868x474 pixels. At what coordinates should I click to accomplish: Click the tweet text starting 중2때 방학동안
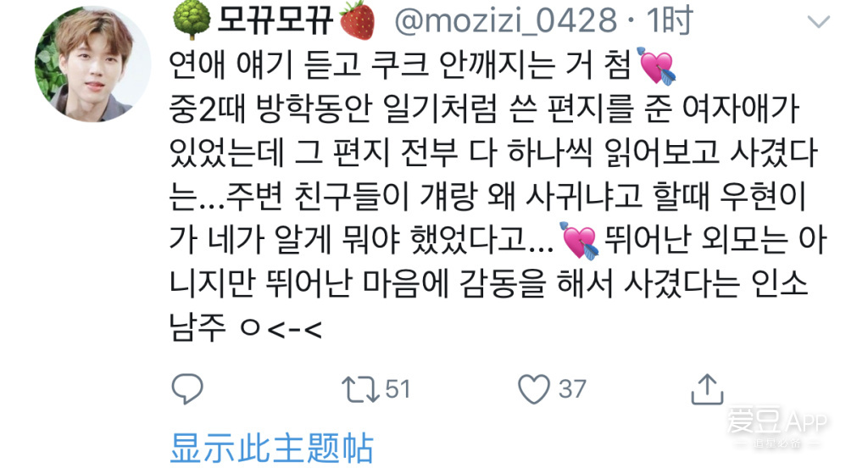(x=484, y=109)
